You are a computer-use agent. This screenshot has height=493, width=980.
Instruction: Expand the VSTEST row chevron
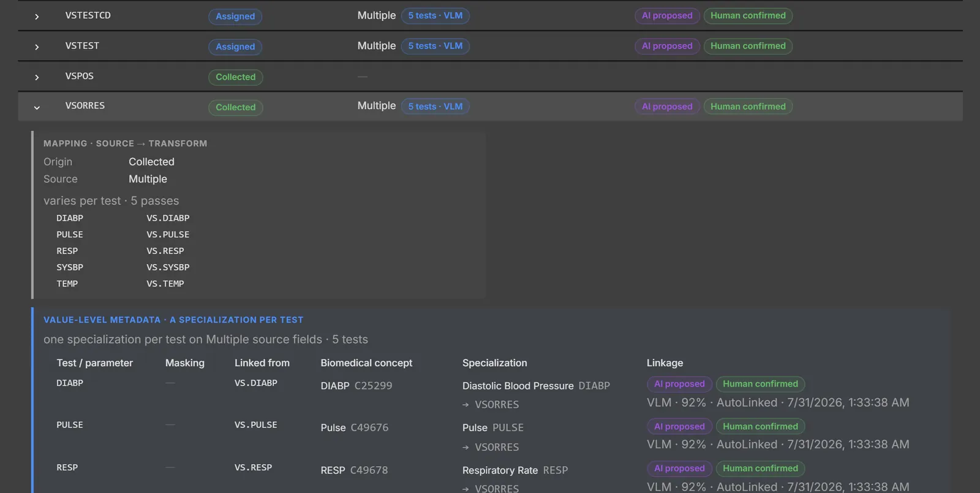click(x=37, y=47)
